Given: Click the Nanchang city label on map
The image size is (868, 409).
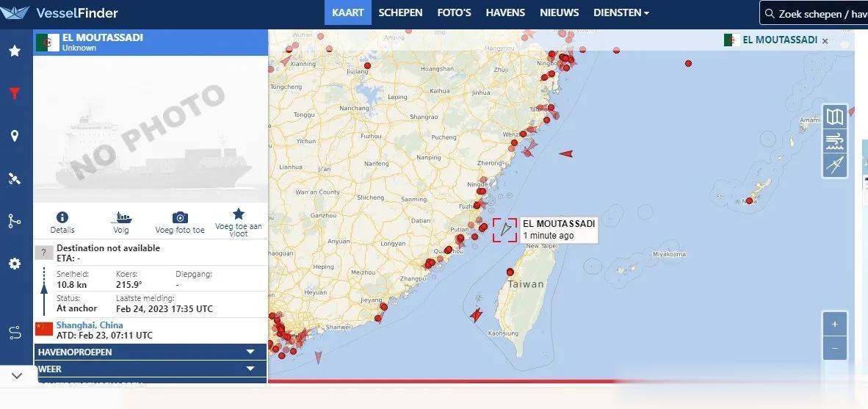Looking at the screenshot, I should coord(354,109).
